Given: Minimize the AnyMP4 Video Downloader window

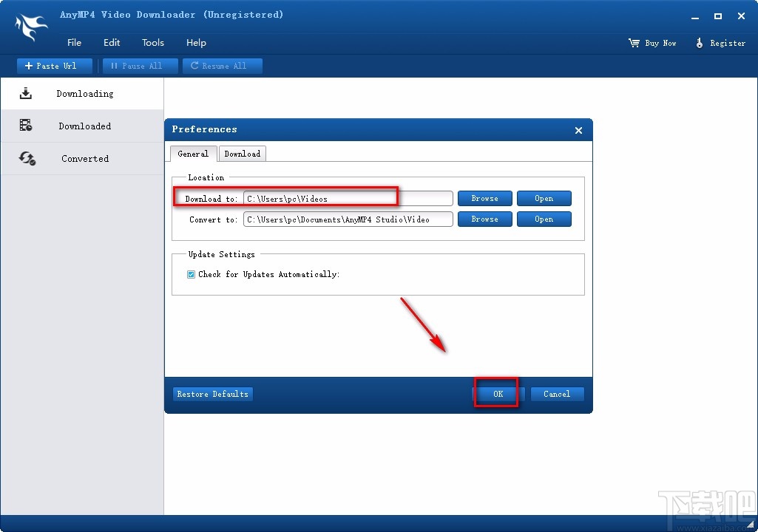Looking at the screenshot, I should pos(695,16).
